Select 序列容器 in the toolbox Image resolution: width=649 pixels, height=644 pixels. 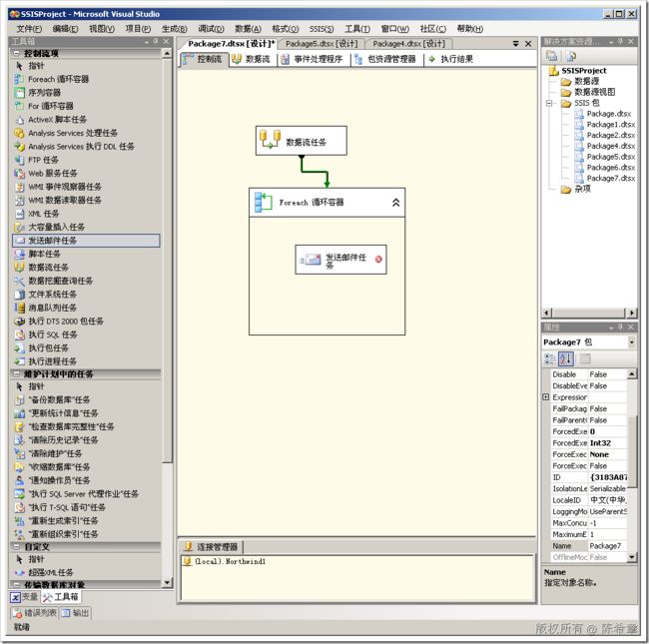pyautogui.click(x=86, y=92)
